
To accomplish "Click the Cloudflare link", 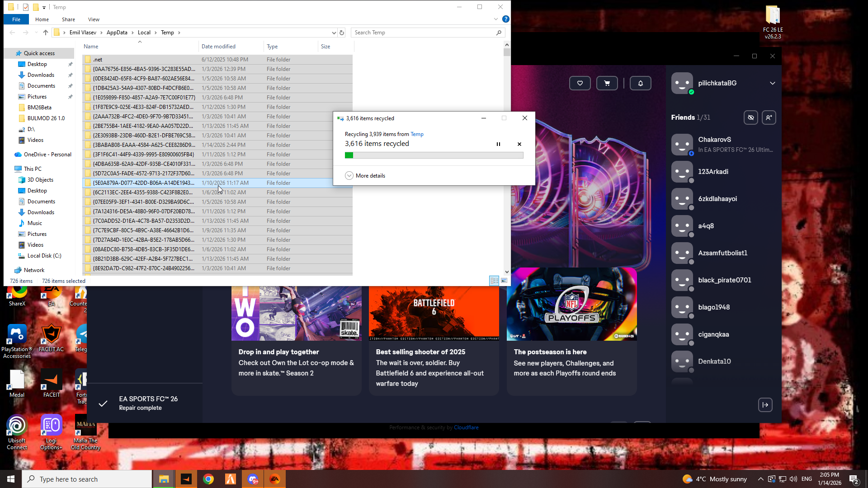I will 466,427.
